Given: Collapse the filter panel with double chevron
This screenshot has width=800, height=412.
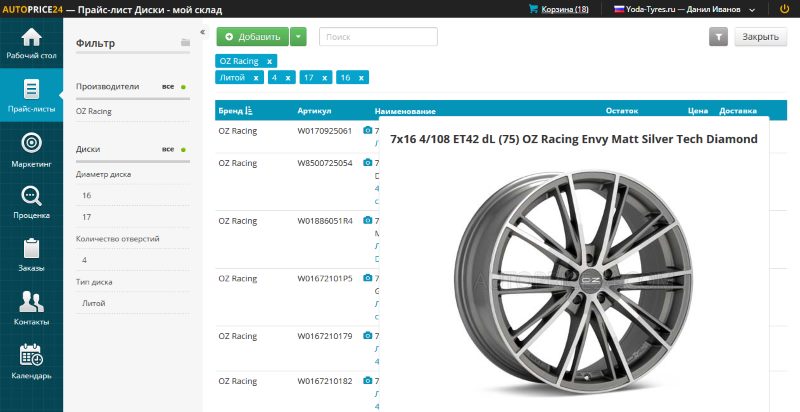Looking at the screenshot, I should click(x=203, y=32).
